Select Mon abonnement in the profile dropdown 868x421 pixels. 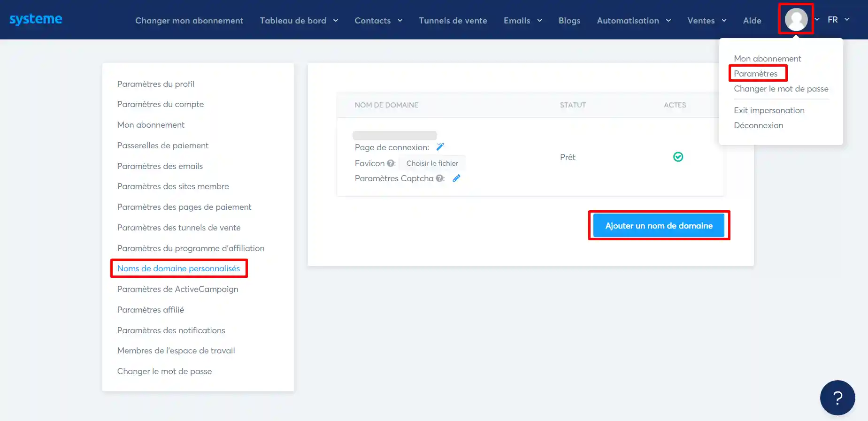click(x=768, y=59)
